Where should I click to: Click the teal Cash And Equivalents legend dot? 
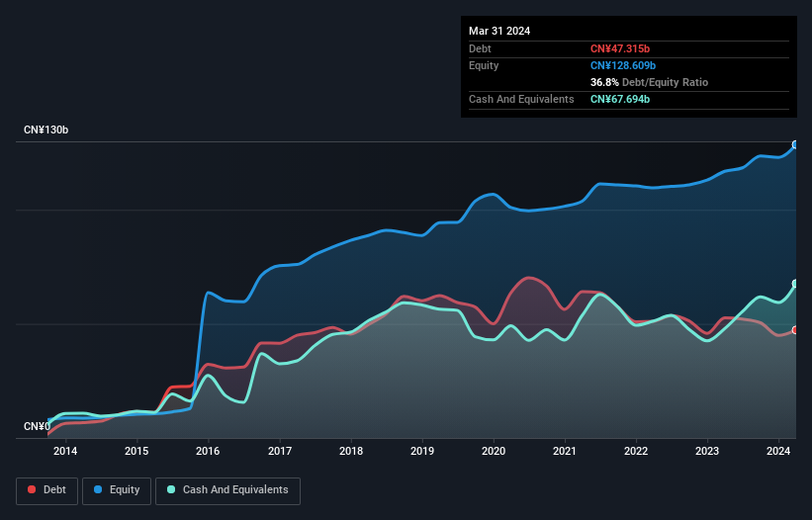pos(171,489)
